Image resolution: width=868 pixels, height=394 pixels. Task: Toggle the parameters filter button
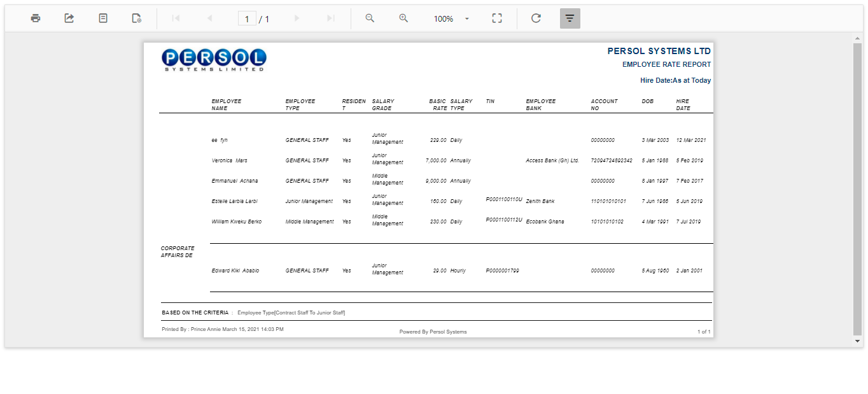(x=570, y=18)
